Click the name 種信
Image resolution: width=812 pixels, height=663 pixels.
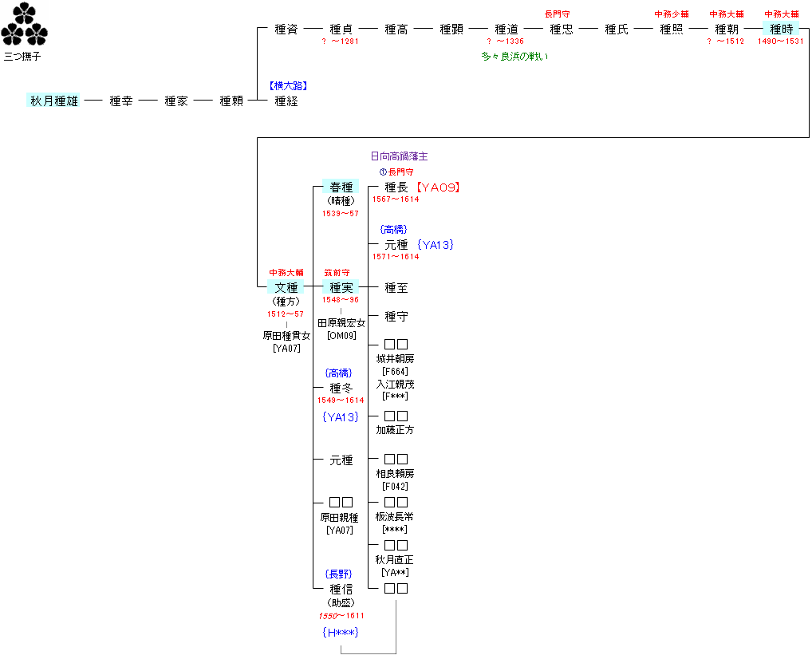click(x=341, y=589)
